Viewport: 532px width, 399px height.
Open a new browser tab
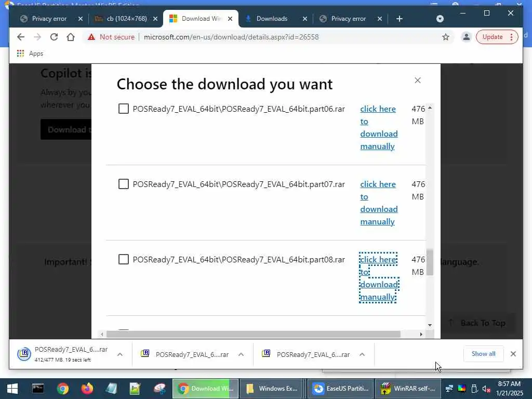click(x=400, y=19)
